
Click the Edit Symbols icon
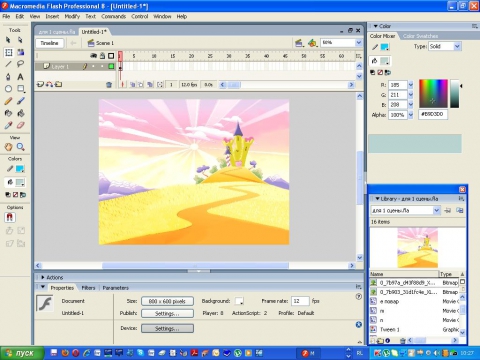click(x=312, y=43)
